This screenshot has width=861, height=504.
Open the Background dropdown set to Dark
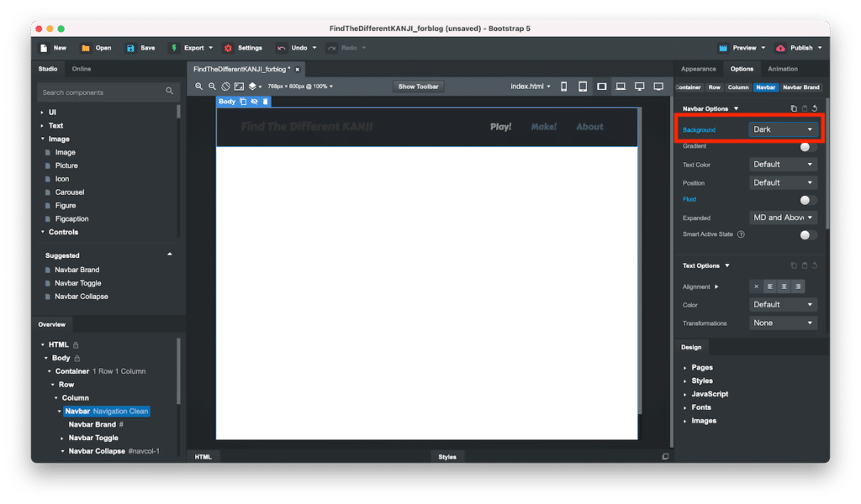click(783, 129)
